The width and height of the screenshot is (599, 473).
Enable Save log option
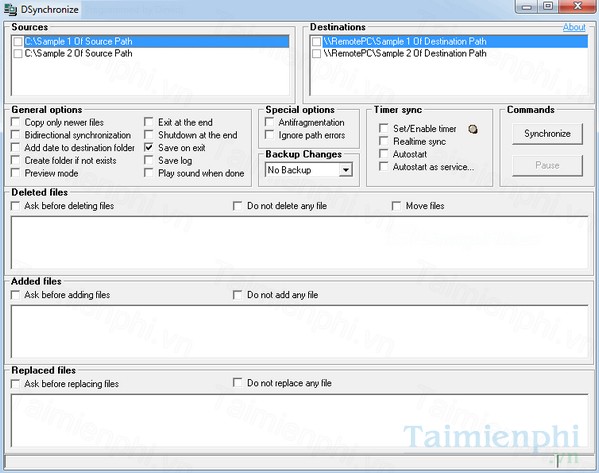pos(149,160)
